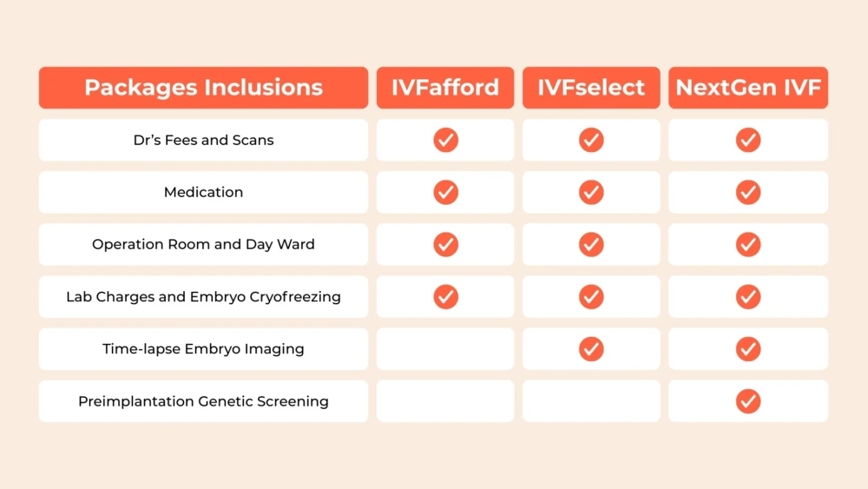Click NextGen IVF checkmark for Operation Room row

748,244
